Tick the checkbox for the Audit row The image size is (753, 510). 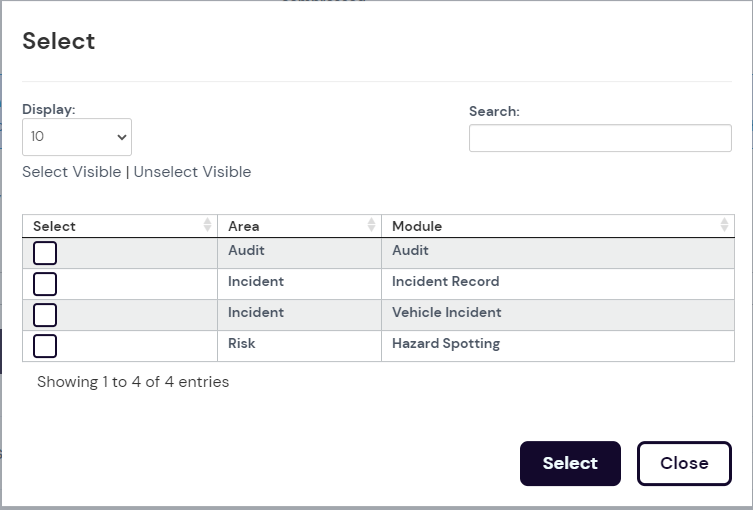[45, 253]
